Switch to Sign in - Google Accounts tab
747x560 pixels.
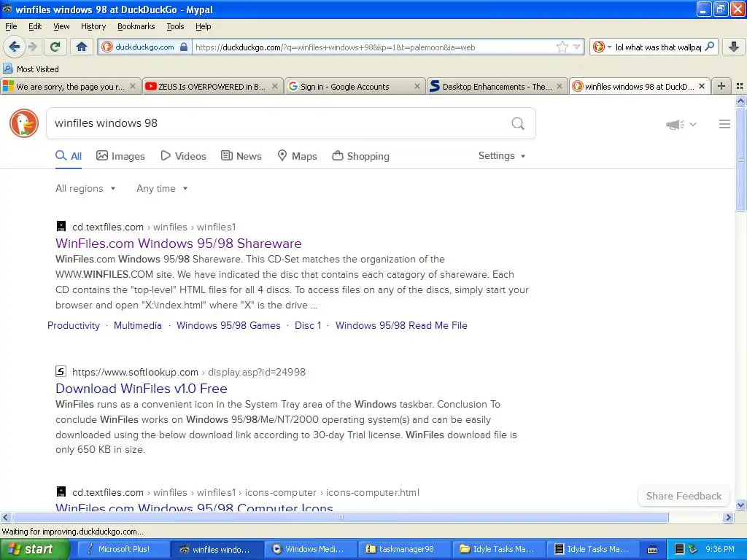click(x=355, y=86)
